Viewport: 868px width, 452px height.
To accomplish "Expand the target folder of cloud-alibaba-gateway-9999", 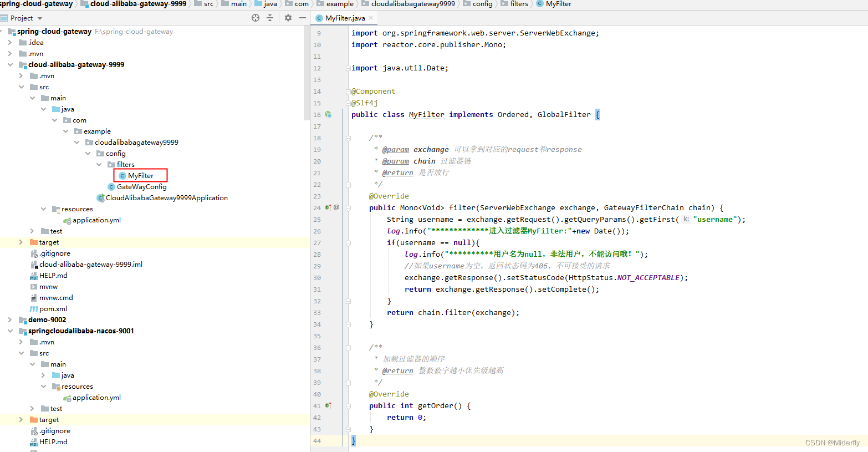I will [21, 242].
